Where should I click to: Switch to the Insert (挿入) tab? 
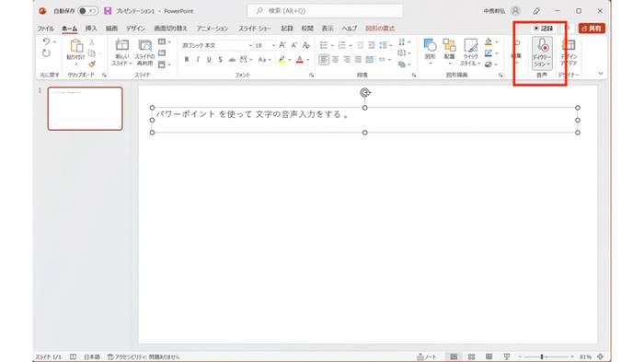[91, 29]
